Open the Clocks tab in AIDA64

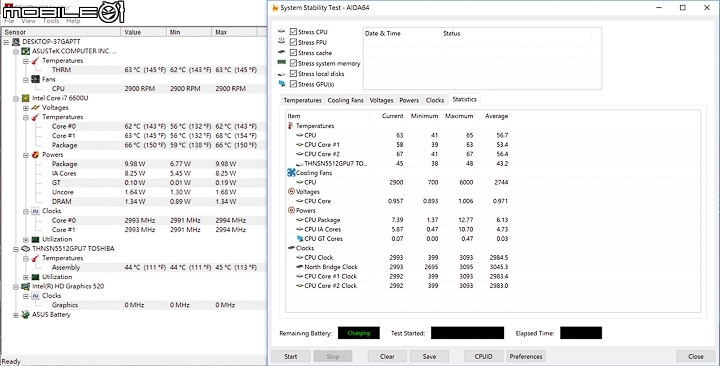click(434, 100)
